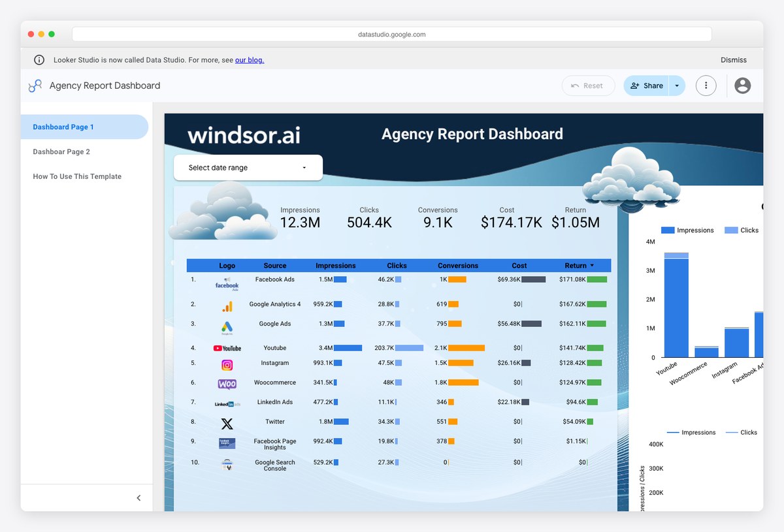Click the 'Google Search Console' source cell
The width and height of the screenshot is (784, 532).
tap(275, 465)
